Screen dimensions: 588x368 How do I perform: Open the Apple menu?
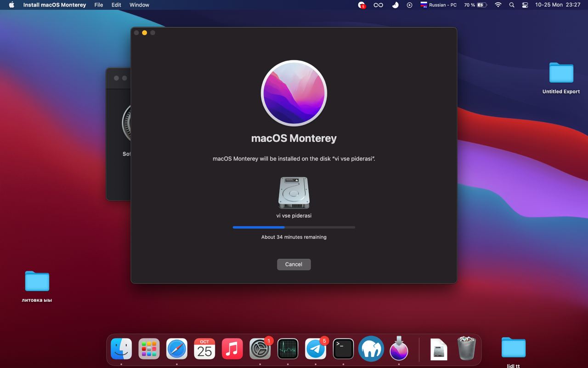click(11, 5)
